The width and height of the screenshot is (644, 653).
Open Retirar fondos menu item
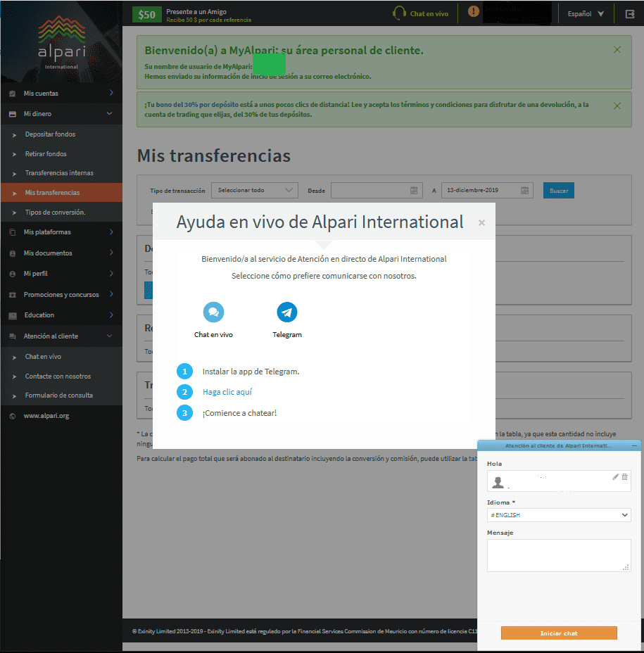46,154
